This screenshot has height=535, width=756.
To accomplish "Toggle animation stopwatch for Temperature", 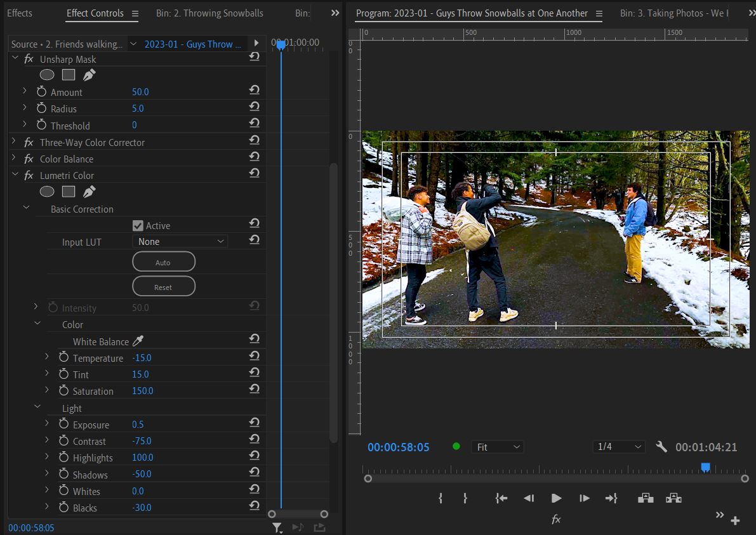I will (63, 358).
